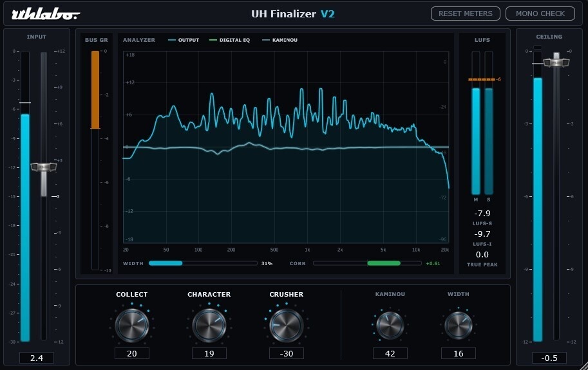Click the input level meter bar
The height and width of the screenshot is (370, 588).
(x=25, y=196)
